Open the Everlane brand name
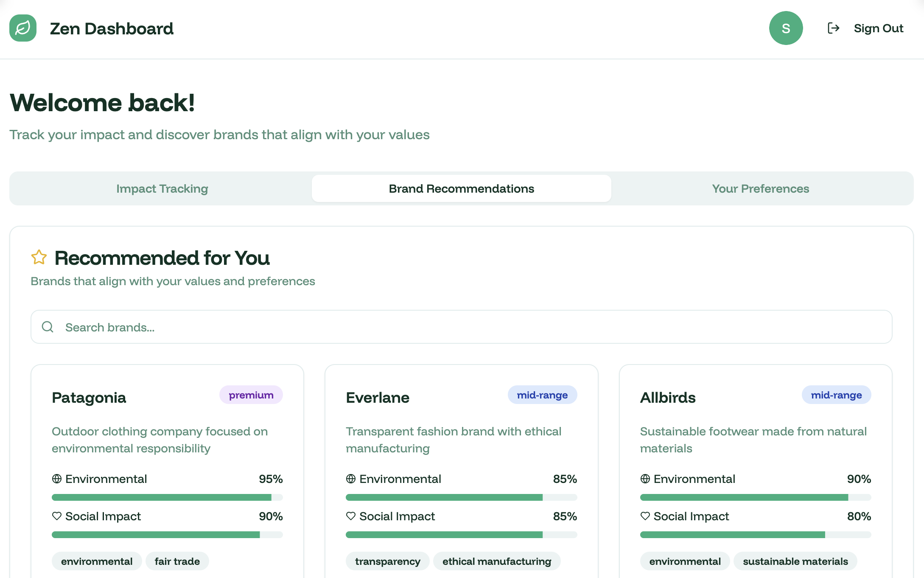Image resolution: width=924 pixels, height=578 pixels. click(378, 398)
